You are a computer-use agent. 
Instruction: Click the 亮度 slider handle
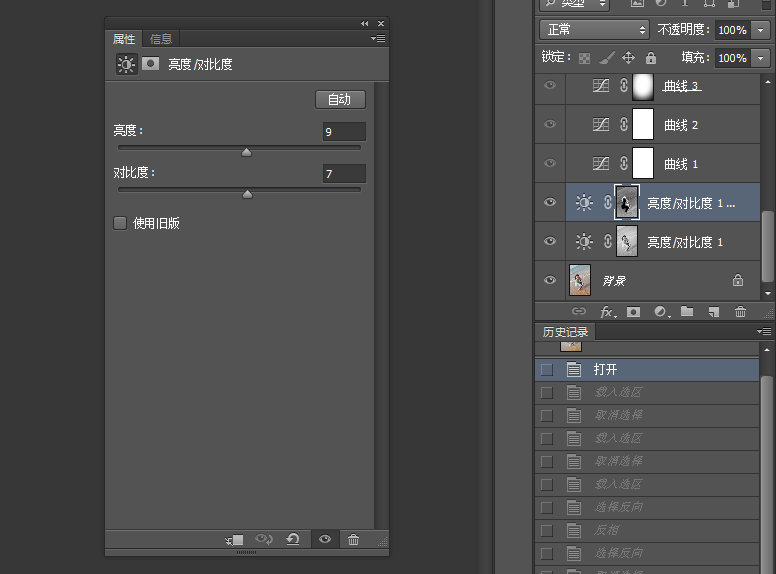click(x=246, y=152)
